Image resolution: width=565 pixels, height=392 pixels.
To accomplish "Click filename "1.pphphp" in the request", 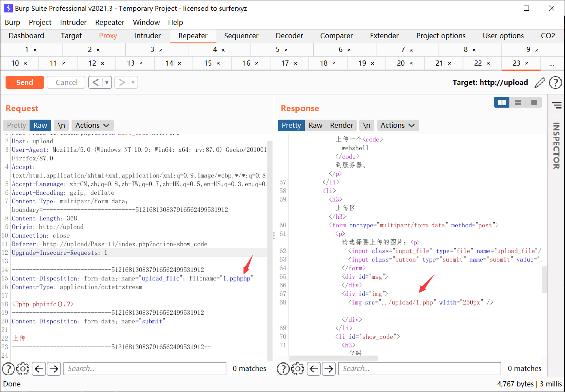I will coord(237,278).
